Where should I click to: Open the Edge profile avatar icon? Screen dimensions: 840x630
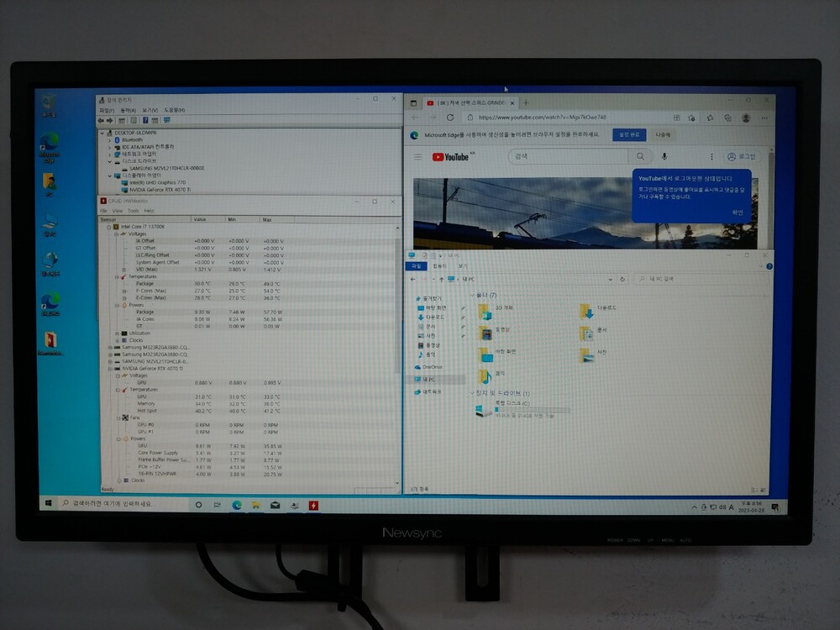coord(746,118)
